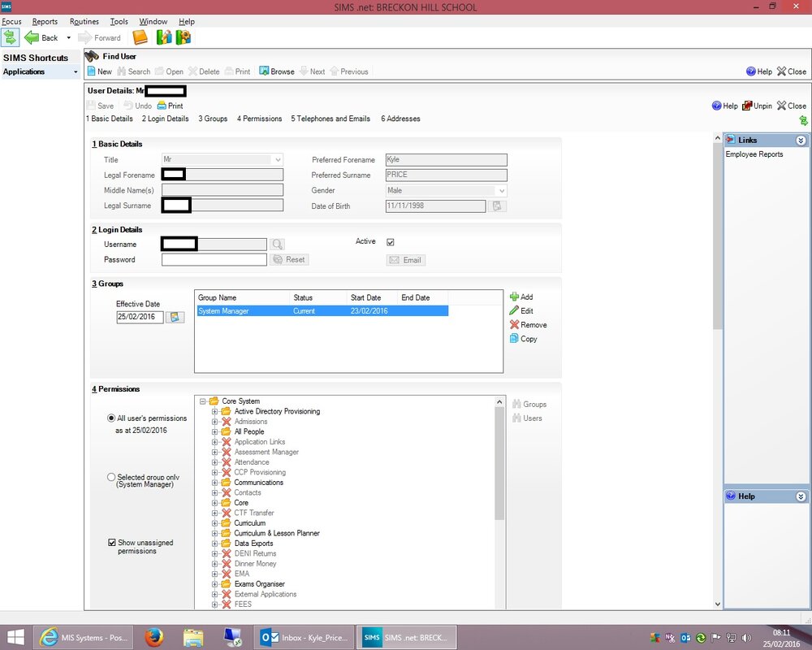Viewport: 812px width, 650px height.
Task: Open the Gender dropdown
Action: 501,191
